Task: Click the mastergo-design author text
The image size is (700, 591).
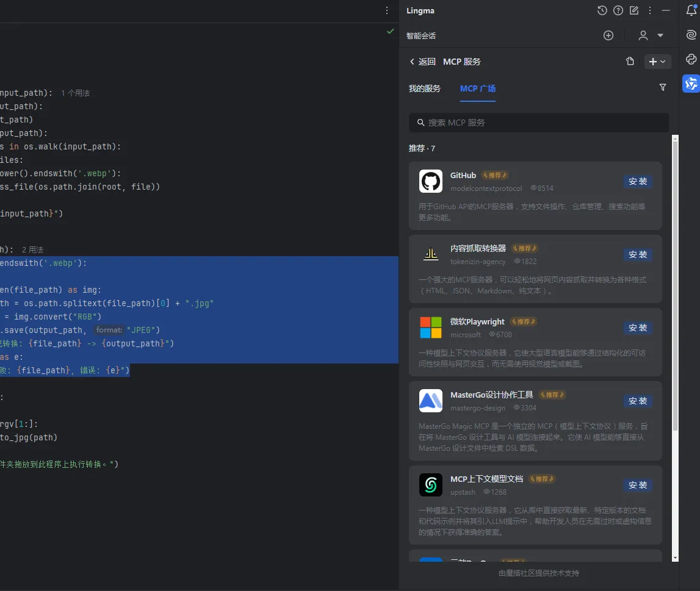Action: point(478,408)
